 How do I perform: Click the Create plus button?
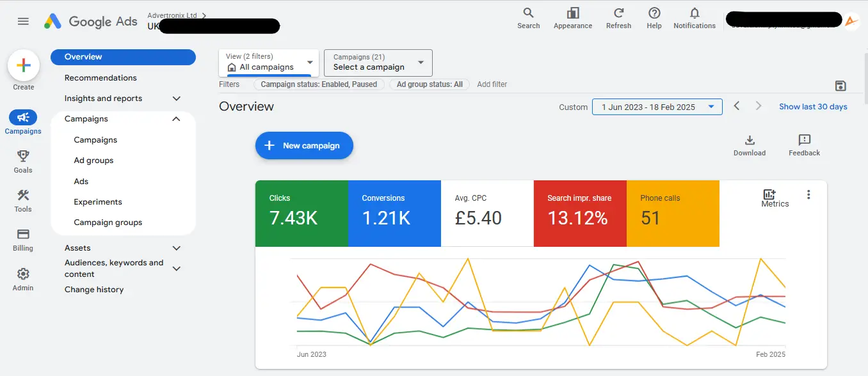24,65
